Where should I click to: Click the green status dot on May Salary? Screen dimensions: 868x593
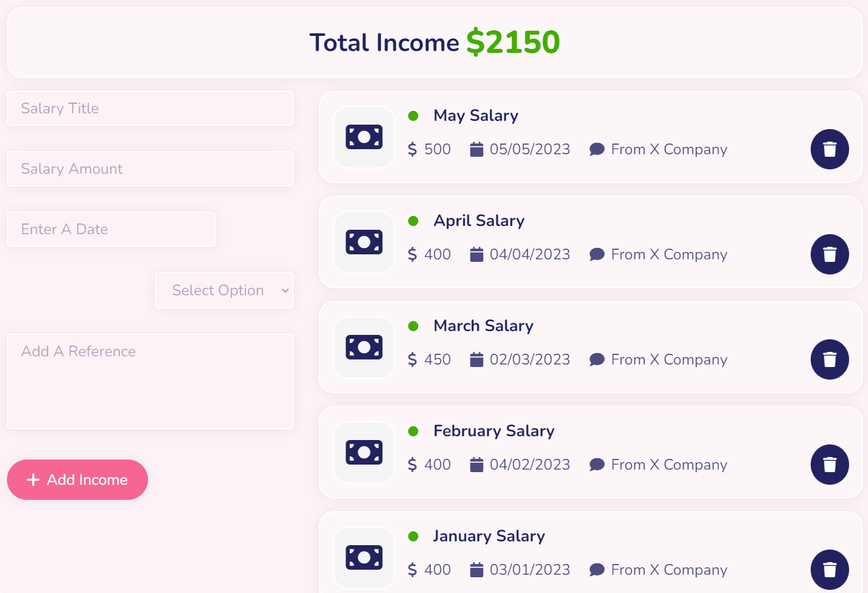[x=414, y=116]
